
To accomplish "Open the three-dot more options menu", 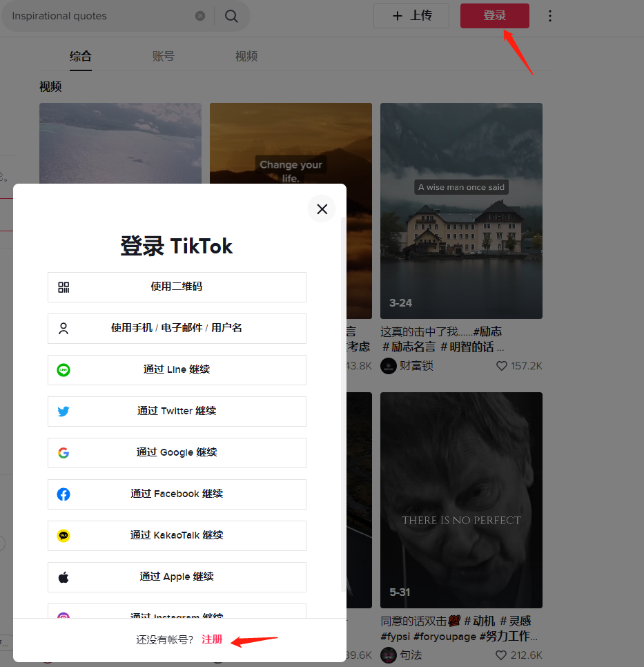I will 550,15.
